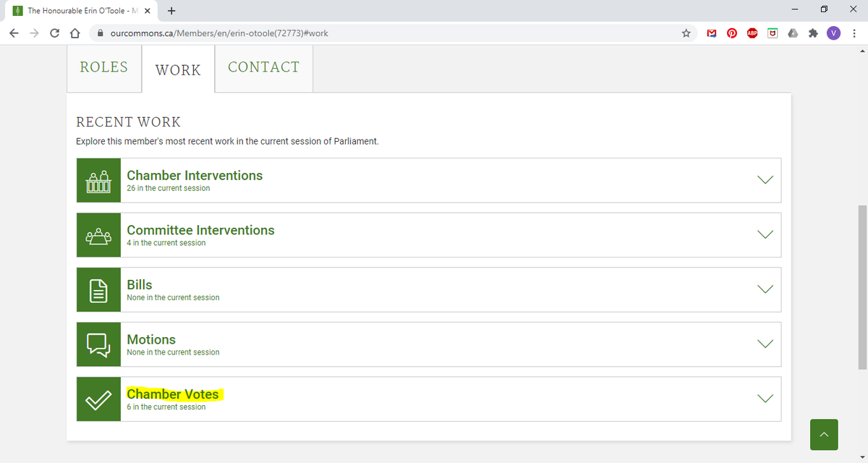The image size is (868, 463).
Task: Open a new browser tab
Action: pyautogui.click(x=171, y=11)
